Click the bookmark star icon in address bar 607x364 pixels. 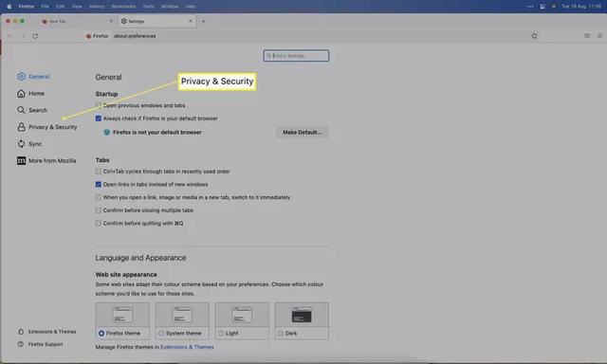click(x=534, y=36)
